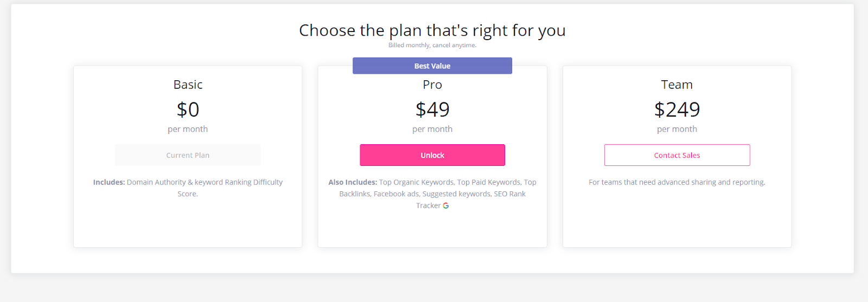Click the Basic plan's Includes description
The width and height of the screenshot is (868, 302).
188,188
